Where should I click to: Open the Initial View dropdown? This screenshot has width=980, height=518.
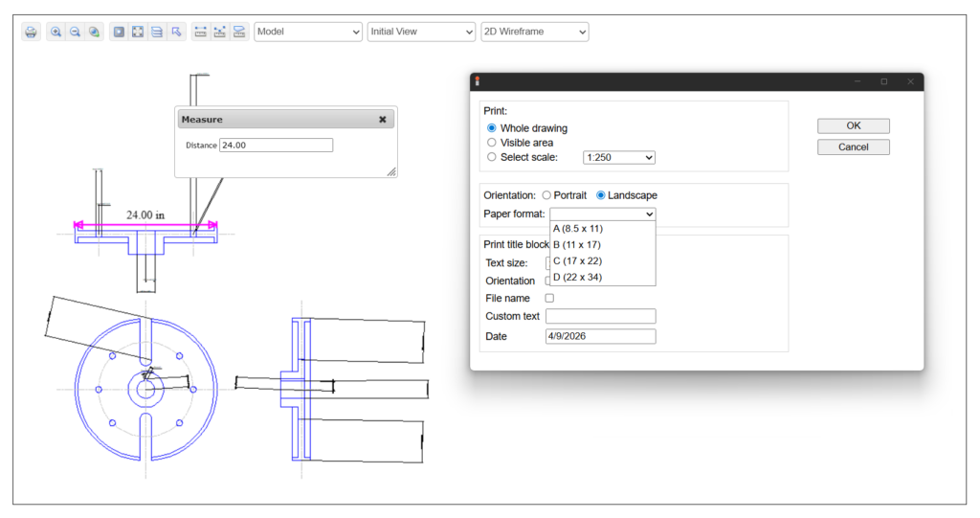[421, 32]
